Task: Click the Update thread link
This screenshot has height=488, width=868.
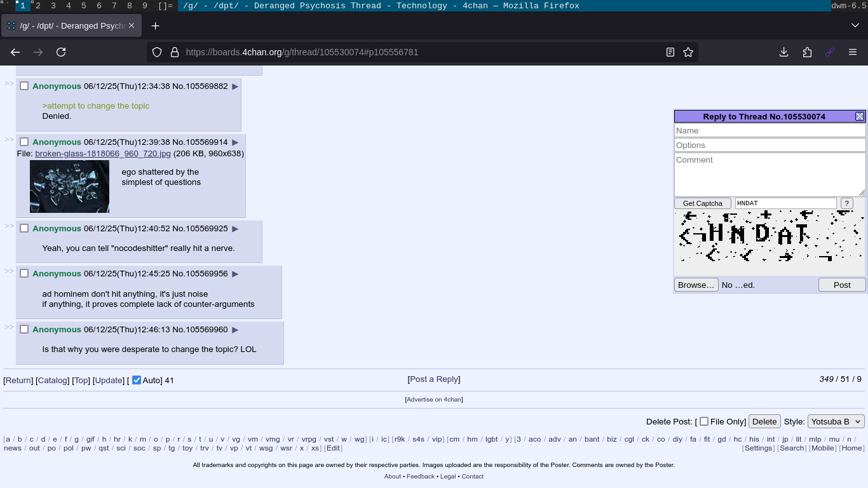Action: point(109,380)
